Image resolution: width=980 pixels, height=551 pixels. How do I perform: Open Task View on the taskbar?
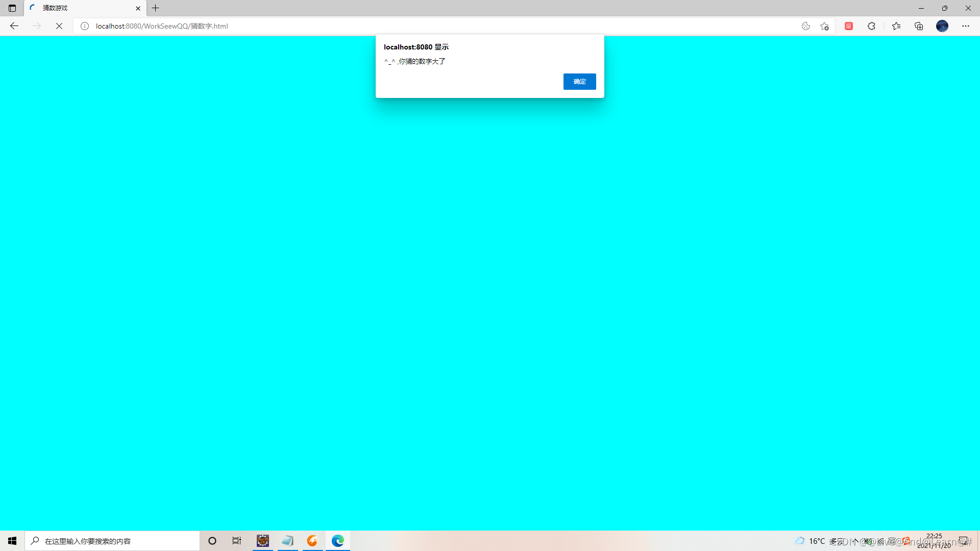pos(236,541)
